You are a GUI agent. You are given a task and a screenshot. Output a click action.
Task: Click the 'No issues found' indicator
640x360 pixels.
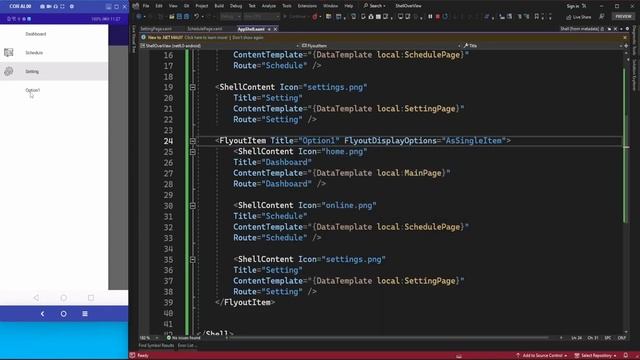pos(184,338)
